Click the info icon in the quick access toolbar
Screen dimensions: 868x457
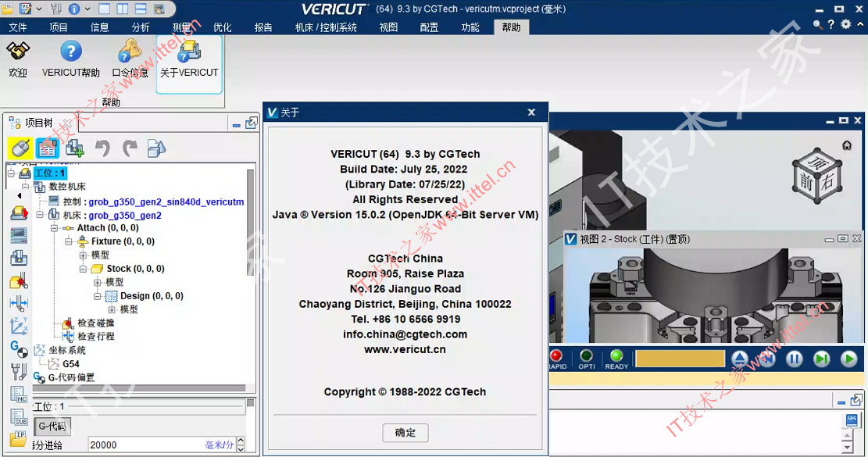pos(73,9)
